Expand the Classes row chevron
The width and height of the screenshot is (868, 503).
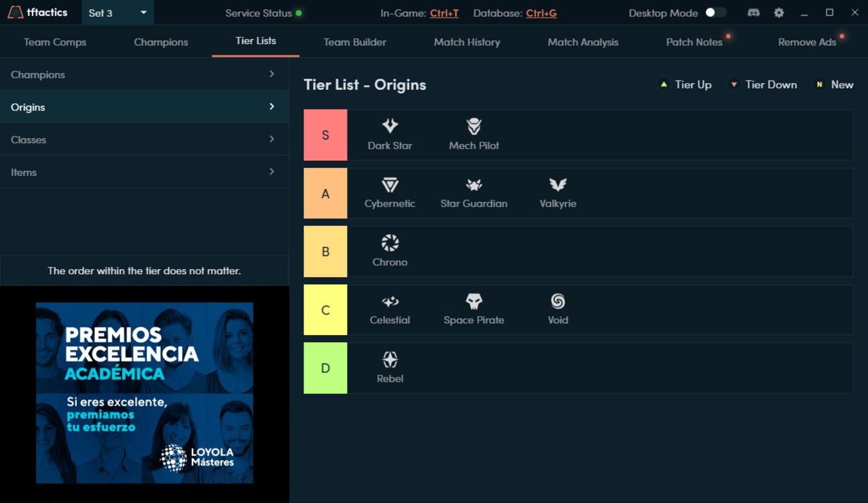(x=272, y=139)
